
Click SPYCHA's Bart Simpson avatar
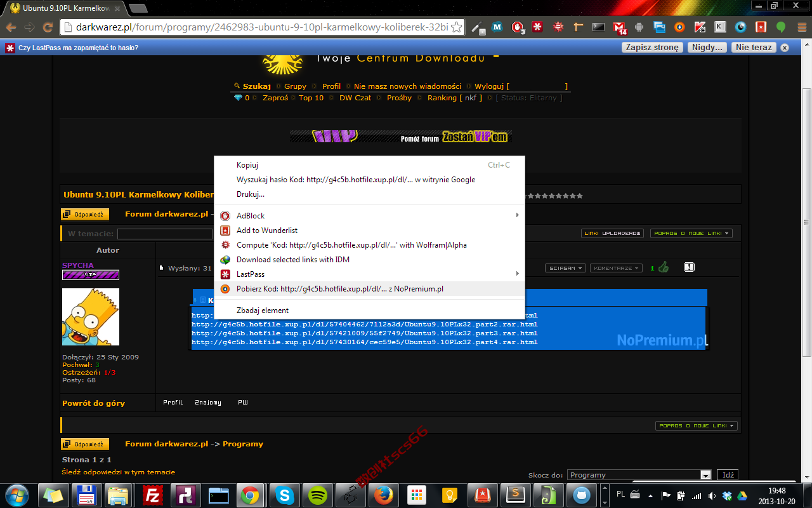point(91,317)
